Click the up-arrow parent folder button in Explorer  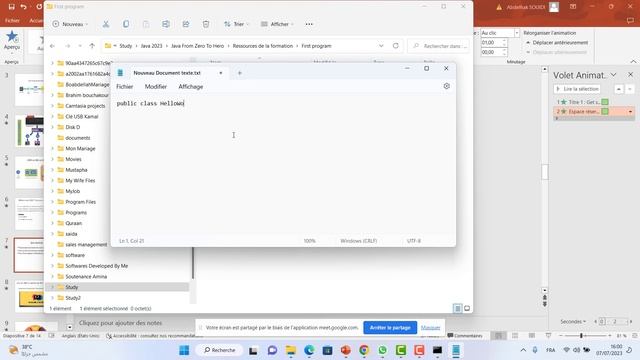pos(92,46)
